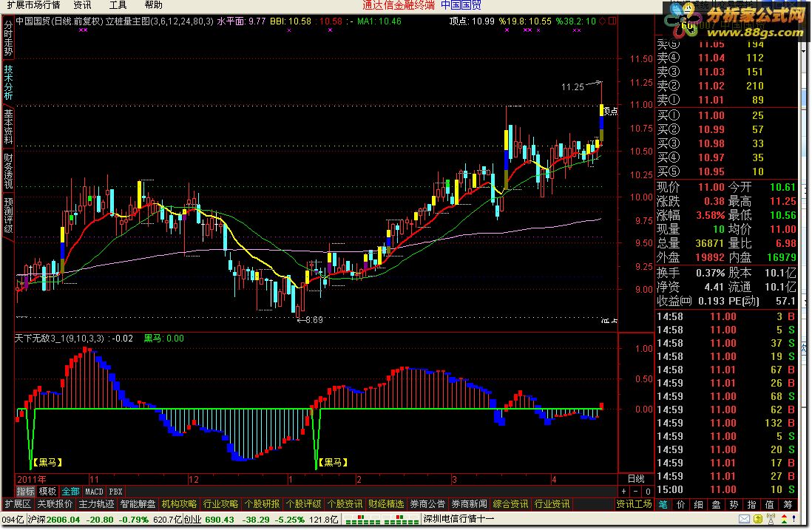Image resolution: width=812 pixels, height=530 pixels.
Task: Select the 势 tab in right panel
Action: [x=734, y=505]
